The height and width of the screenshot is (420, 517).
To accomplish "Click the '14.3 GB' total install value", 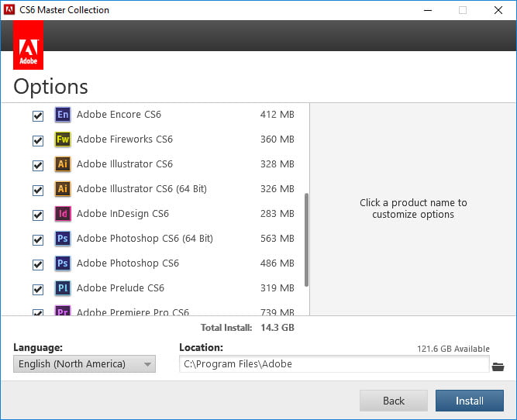I will pos(277,328).
